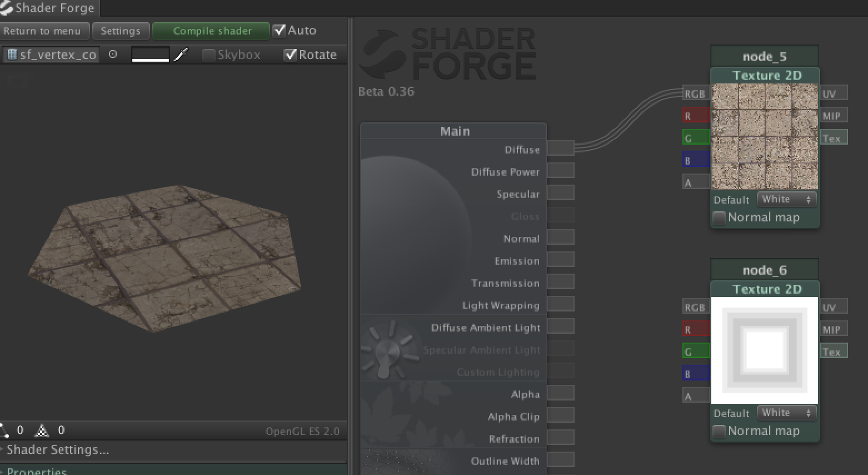This screenshot has height=475, width=868.
Task: Click node_5 RGB output port
Action: click(696, 93)
